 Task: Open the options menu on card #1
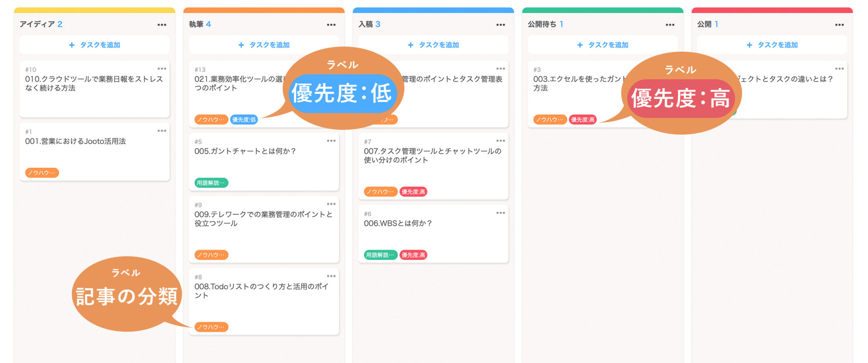[162, 131]
